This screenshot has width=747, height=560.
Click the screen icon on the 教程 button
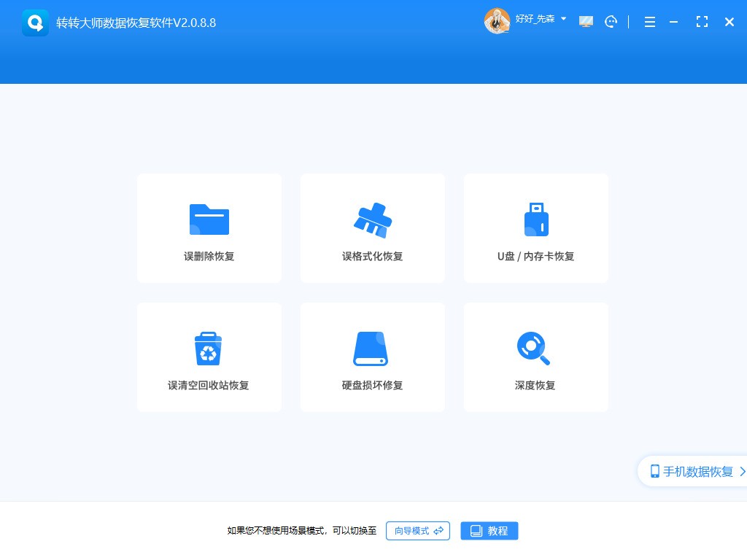point(476,531)
